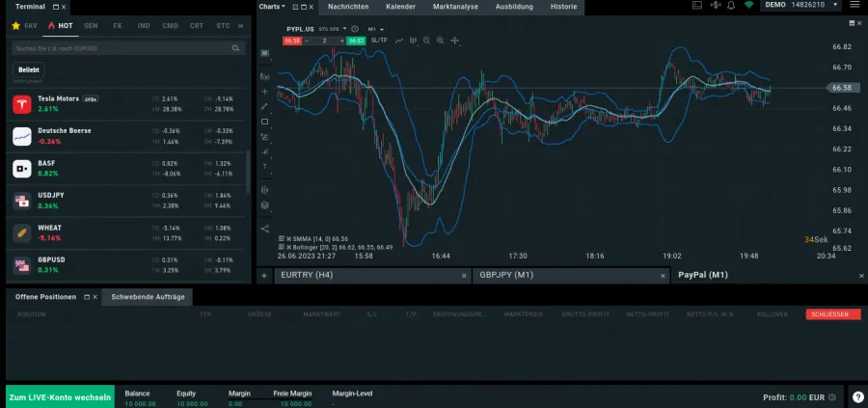This screenshot has height=408, width=868.
Task: Open the layers icon in chart sidebar
Action: [x=264, y=204]
